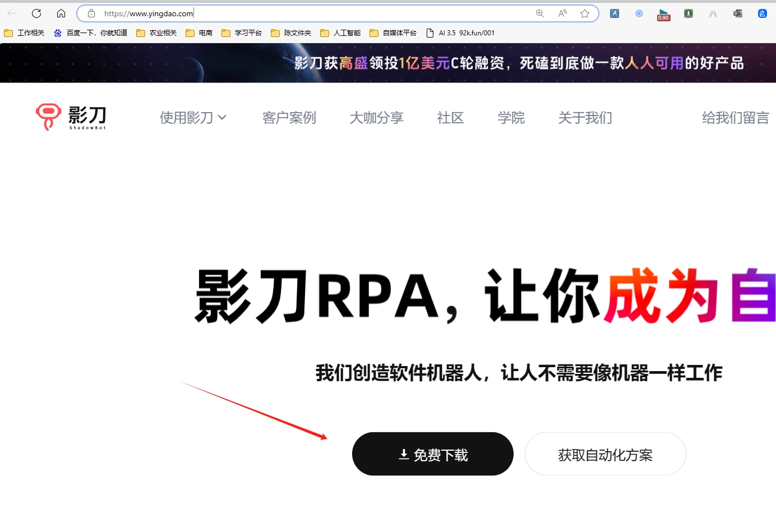Click the 获取自动化方案 button
Image resolution: width=776 pixels, height=532 pixels.
click(606, 454)
